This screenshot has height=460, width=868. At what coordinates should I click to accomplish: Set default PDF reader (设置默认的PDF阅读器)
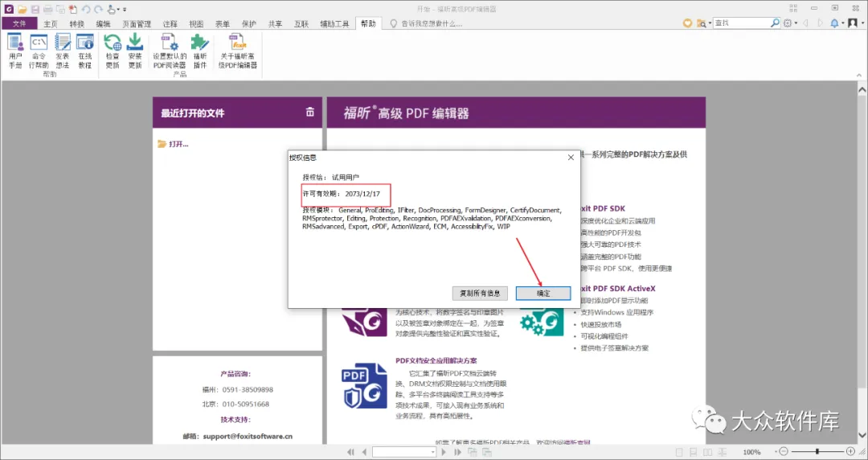click(x=170, y=51)
